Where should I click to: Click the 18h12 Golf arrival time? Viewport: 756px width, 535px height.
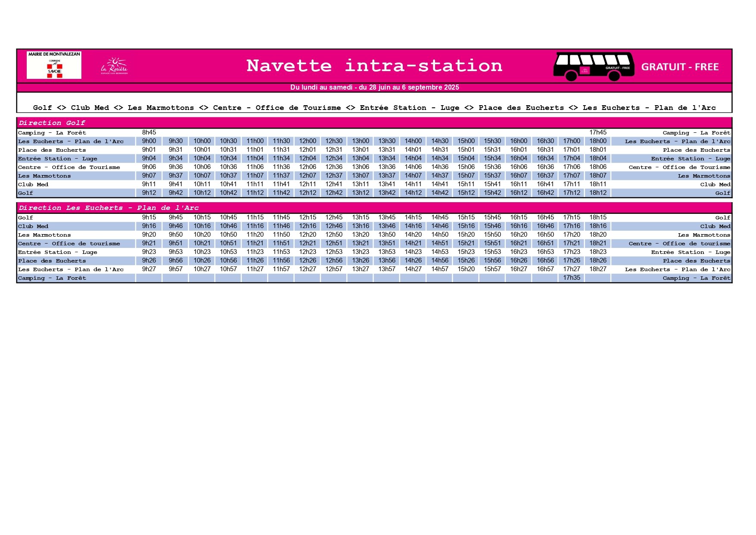point(598,193)
